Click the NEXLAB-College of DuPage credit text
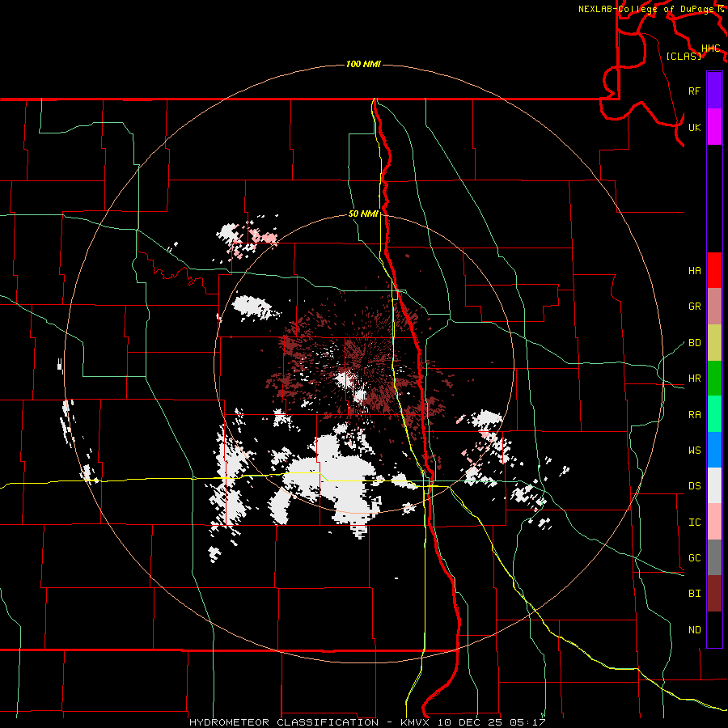This screenshot has width=728, height=728. pos(648,9)
